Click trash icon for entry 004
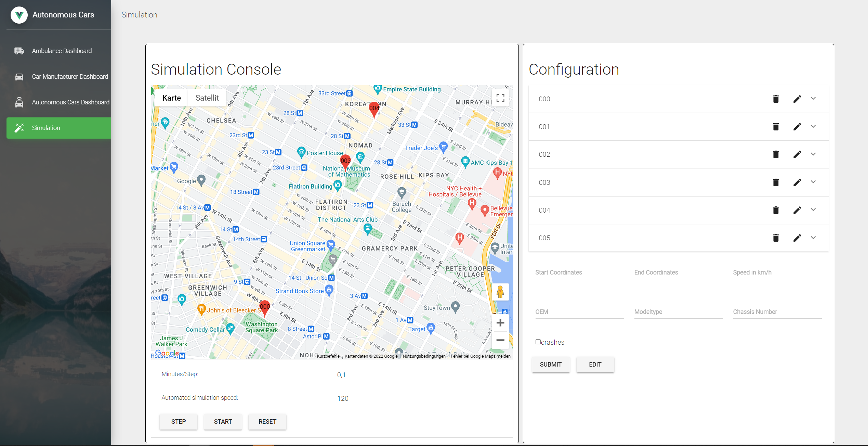Image resolution: width=868 pixels, height=446 pixels. (776, 210)
